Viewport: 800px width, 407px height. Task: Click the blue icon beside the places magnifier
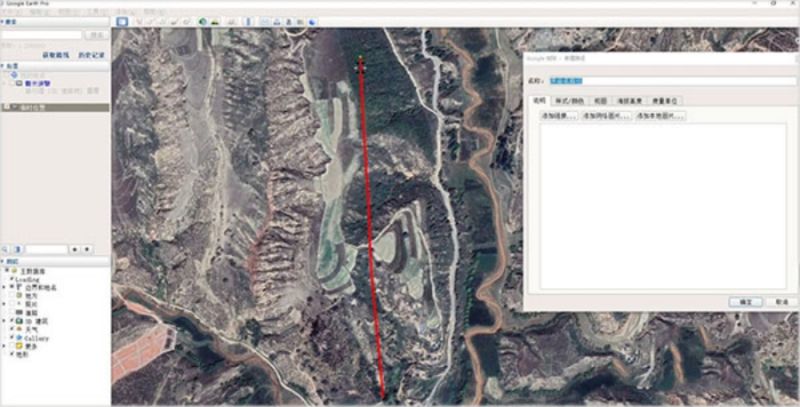pyautogui.click(x=18, y=249)
